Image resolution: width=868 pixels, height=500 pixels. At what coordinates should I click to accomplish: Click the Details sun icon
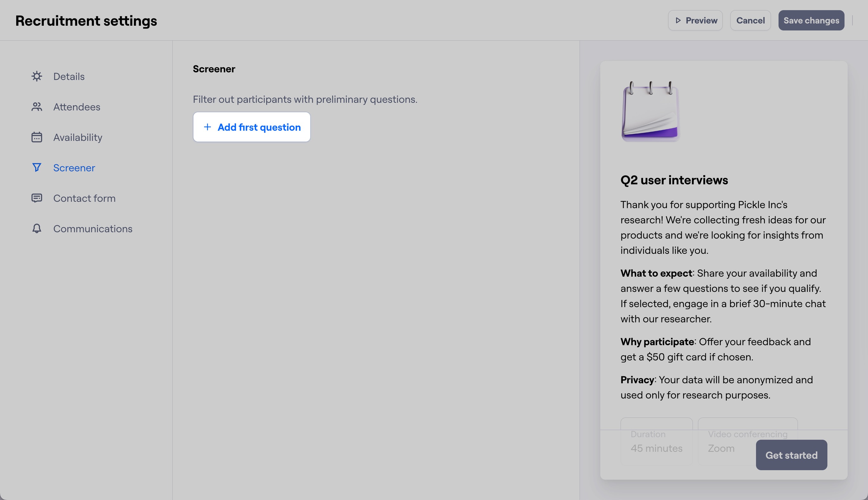pyautogui.click(x=37, y=76)
